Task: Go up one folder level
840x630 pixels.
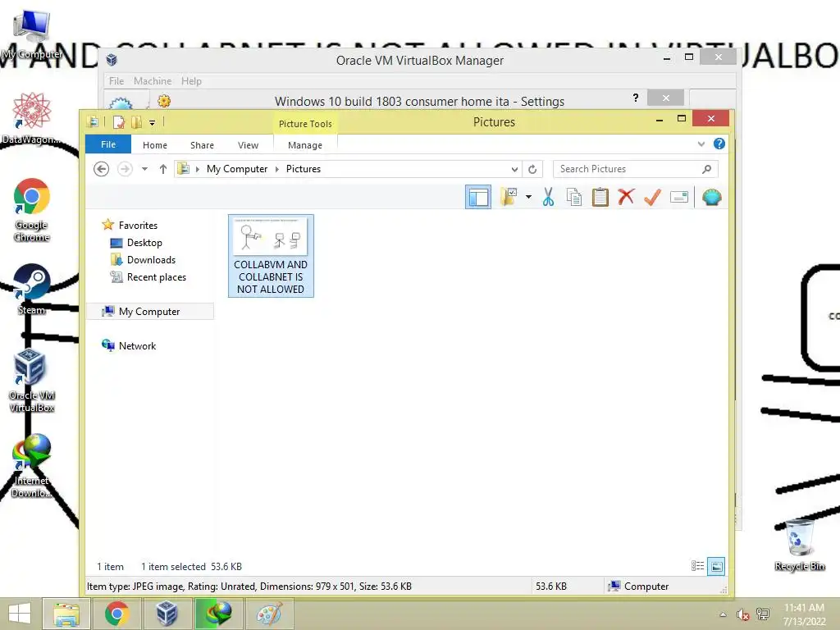Action: tap(163, 169)
